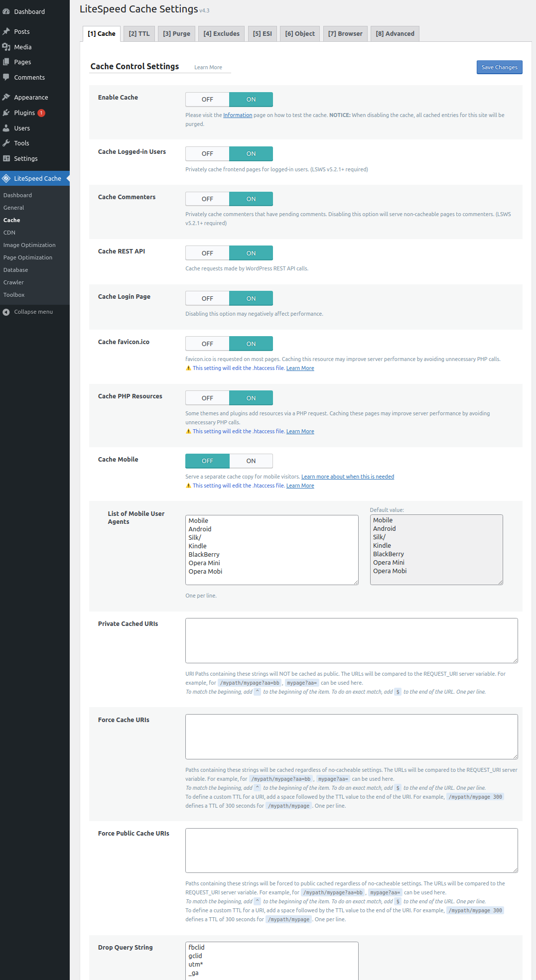Turn Enable Cache OFF

click(x=207, y=100)
